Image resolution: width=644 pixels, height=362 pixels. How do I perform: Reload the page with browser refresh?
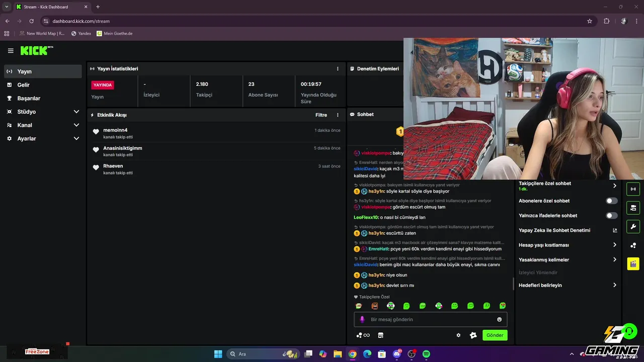31,21
